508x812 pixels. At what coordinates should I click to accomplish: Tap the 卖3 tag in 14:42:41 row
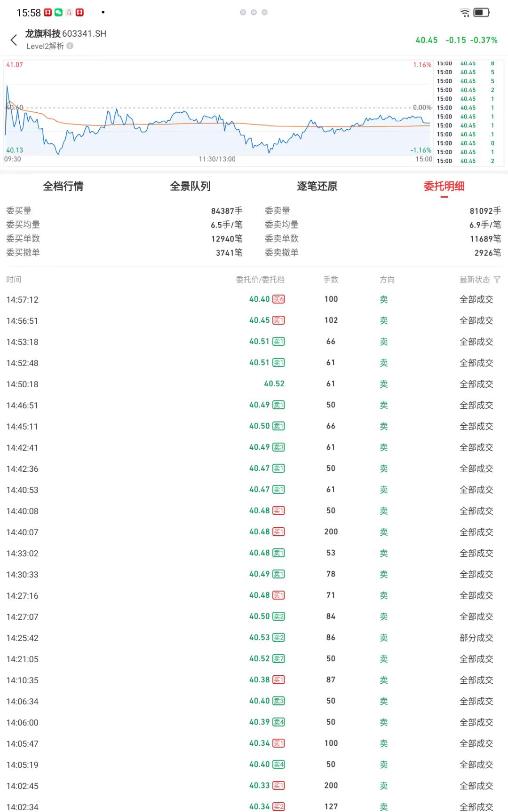click(x=278, y=447)
